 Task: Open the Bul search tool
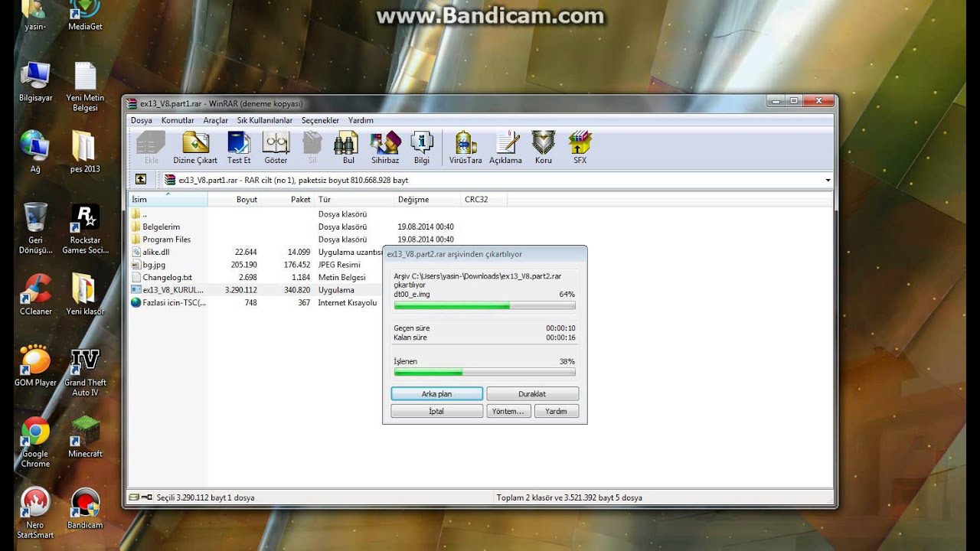(348, 148)
